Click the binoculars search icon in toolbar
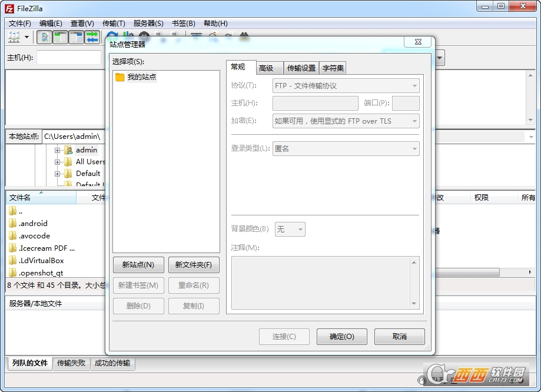This screenshot has height=392, width=541. pos(244,35)
